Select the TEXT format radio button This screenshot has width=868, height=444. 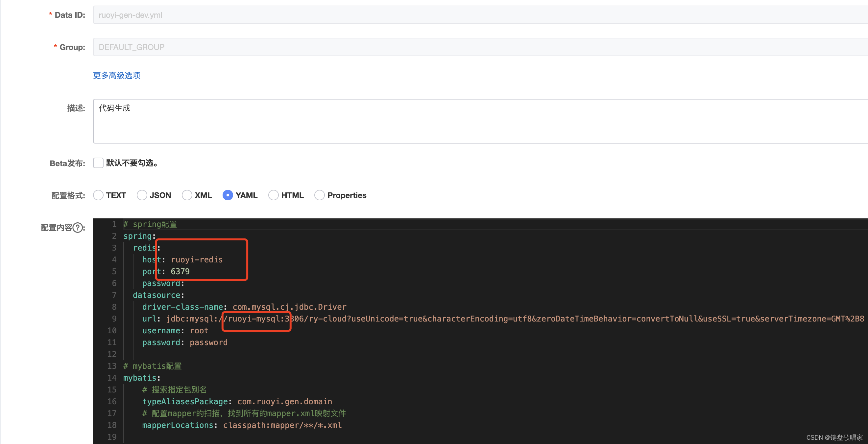98,195
